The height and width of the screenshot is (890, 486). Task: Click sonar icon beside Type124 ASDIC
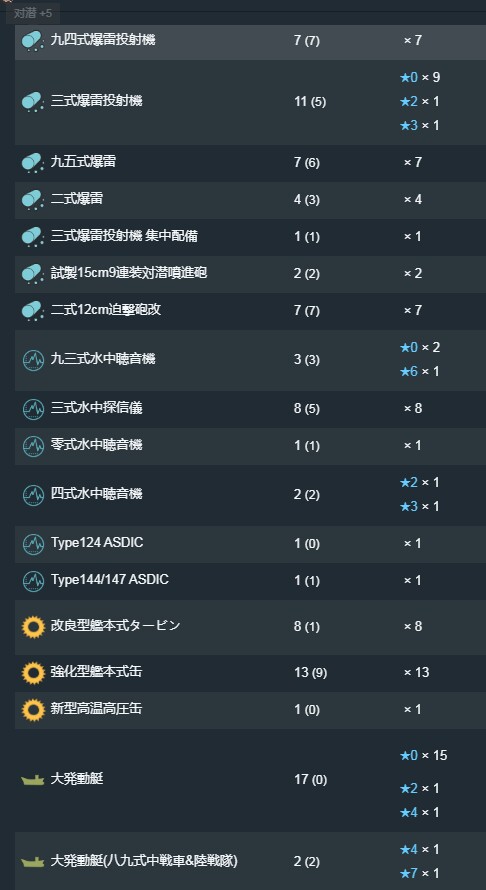click(x=33, y=544)
